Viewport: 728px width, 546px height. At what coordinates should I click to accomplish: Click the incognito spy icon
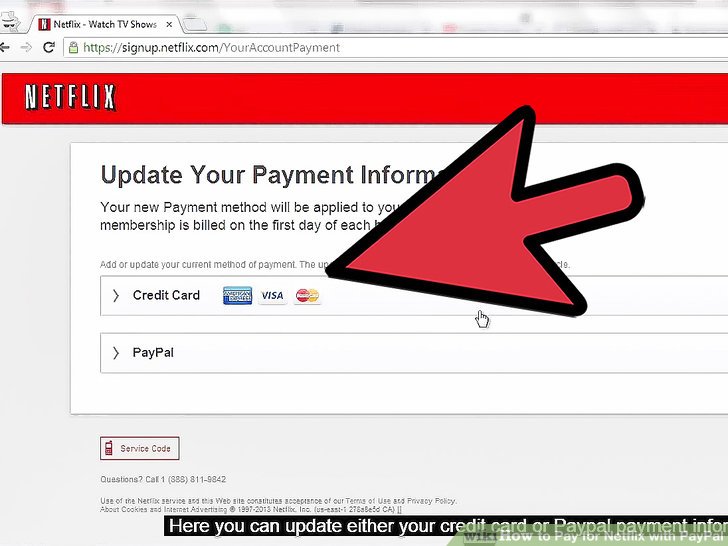pos(9,22)
